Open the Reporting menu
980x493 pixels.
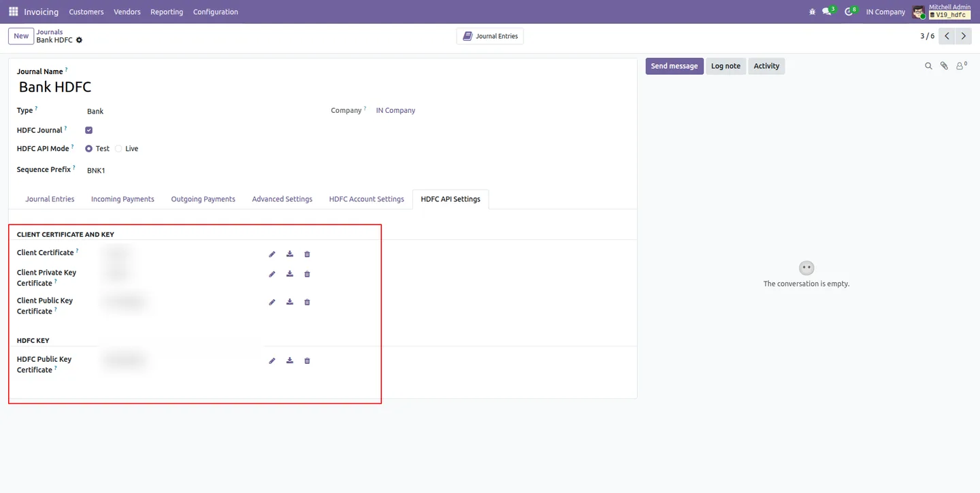pyautogui.click(x=167, y=12)
